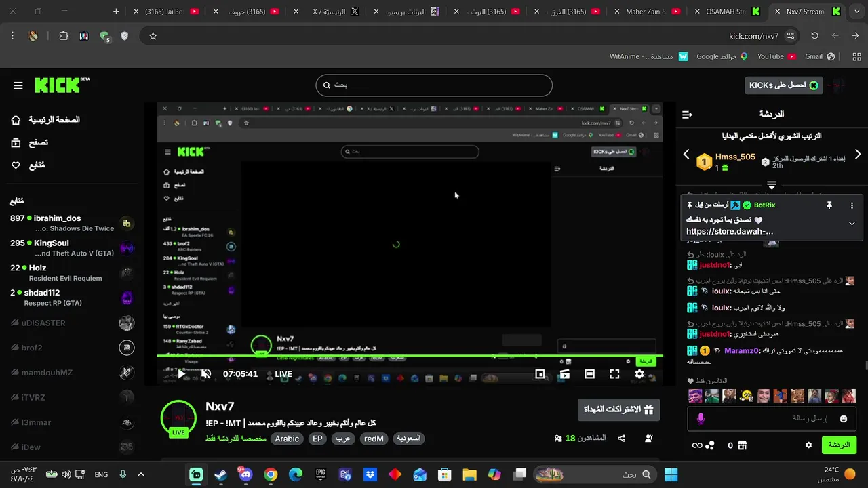The image size is (868, 488).
Task: Open the Following heart sidebar icon
Action: click(16, 165)
